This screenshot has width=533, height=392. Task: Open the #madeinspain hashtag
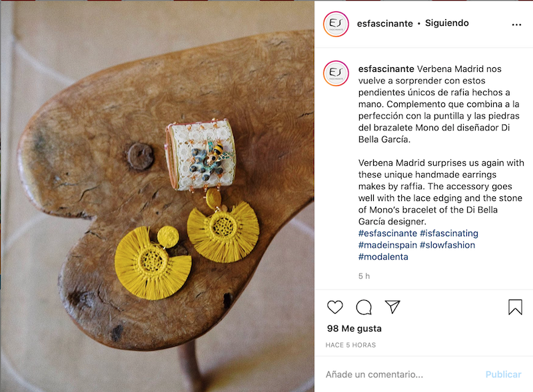388,245
